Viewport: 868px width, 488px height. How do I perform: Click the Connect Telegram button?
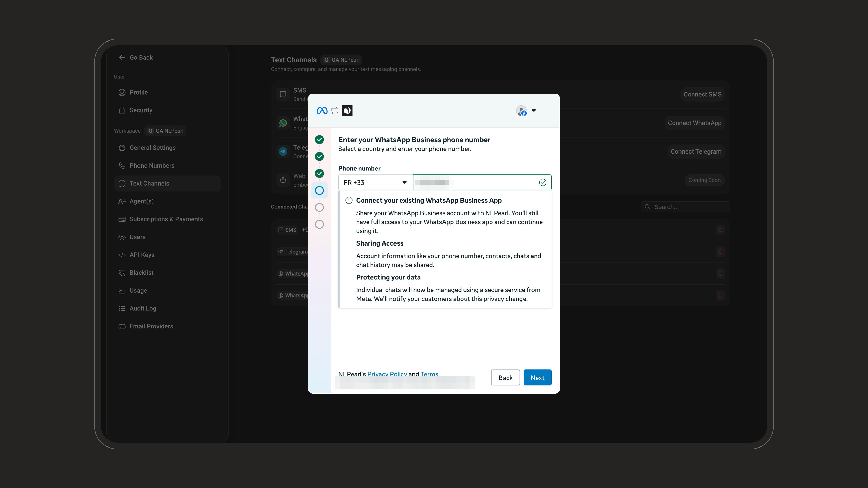coord(696,151)
